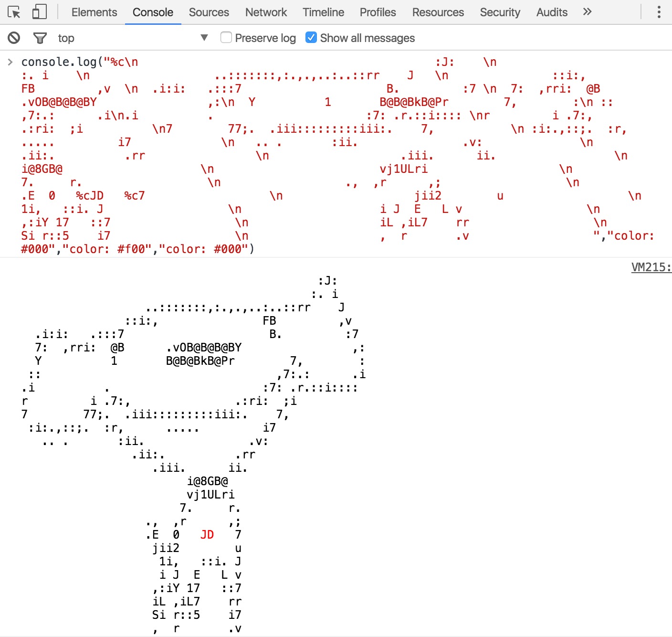This screenshot has width=672, height=637.
Task: Enable the Preserve log checkbox
Action: [226, 37]
